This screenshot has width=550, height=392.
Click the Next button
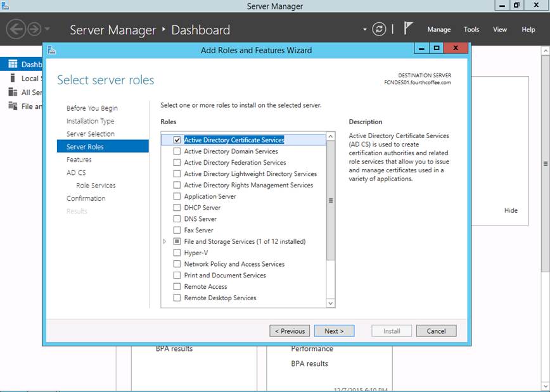[334, 331]
